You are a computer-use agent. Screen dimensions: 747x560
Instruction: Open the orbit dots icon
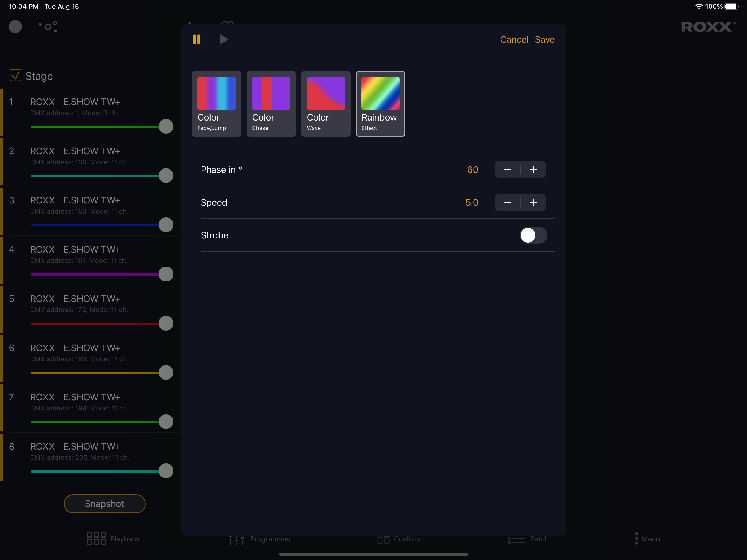tap(48, 27)
